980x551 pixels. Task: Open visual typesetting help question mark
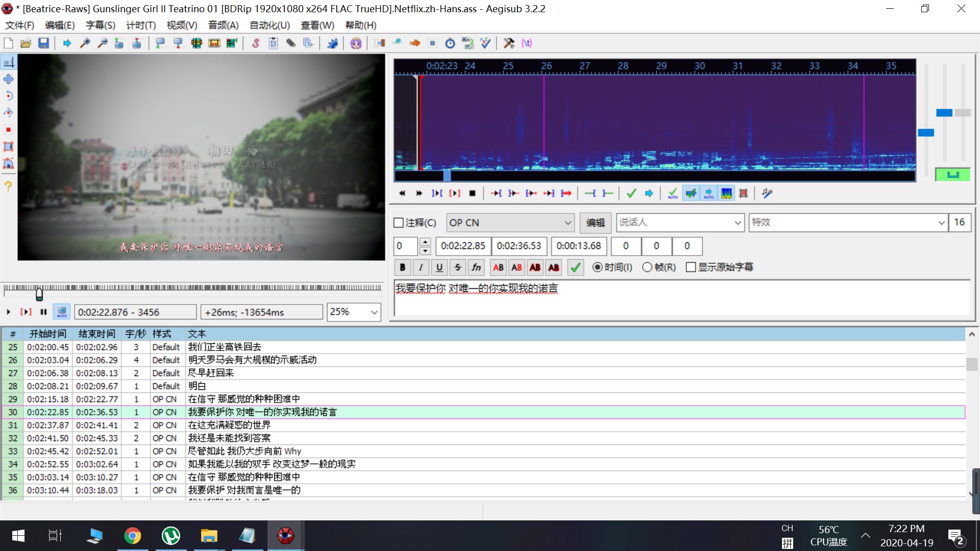pos(9,186)
